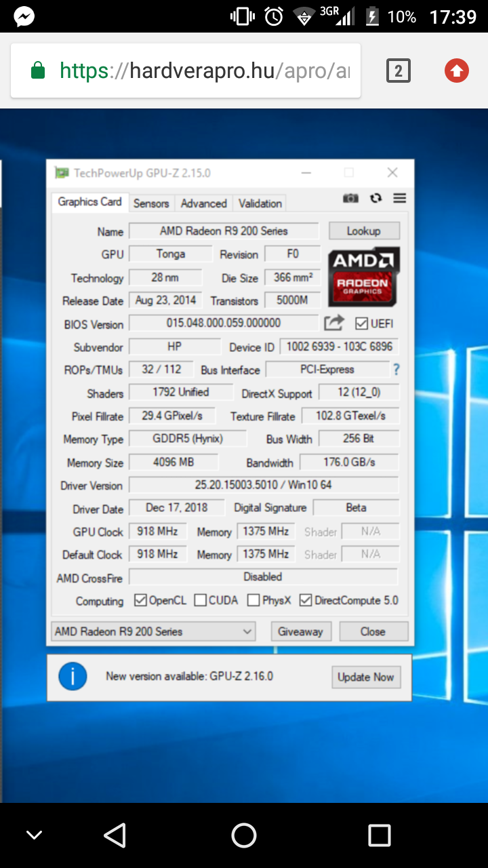
Task: Click the Close button in GPU-Z
Action: click(x=373, y=631)
